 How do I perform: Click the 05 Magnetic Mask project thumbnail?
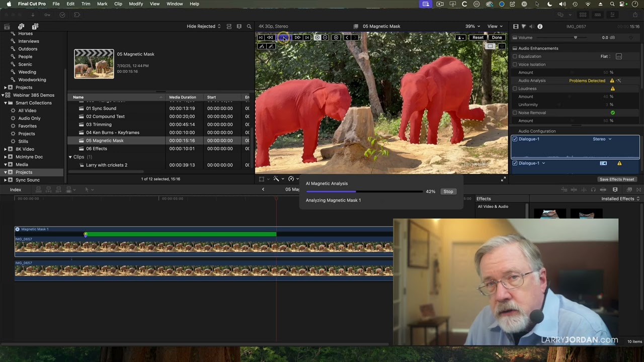pyautogui.click(x=94, y=64)
